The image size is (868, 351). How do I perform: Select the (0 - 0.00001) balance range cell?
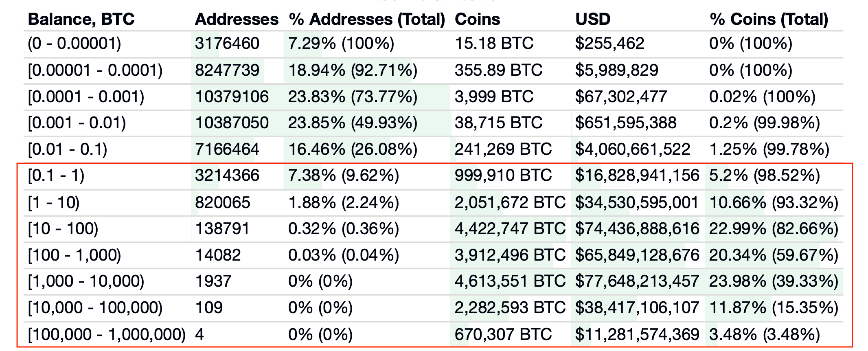point(75,44)
